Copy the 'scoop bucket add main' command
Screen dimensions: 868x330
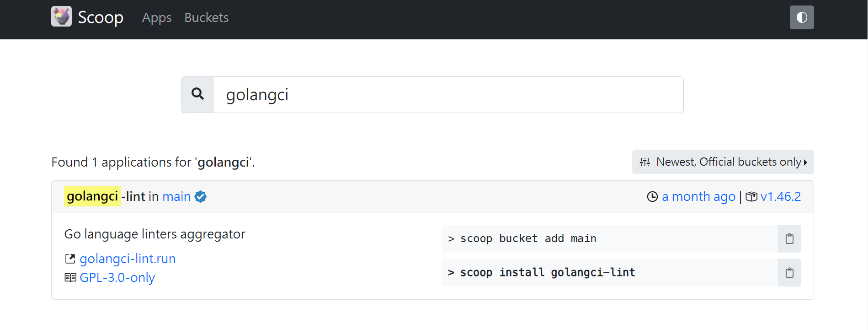coord(789,238)
